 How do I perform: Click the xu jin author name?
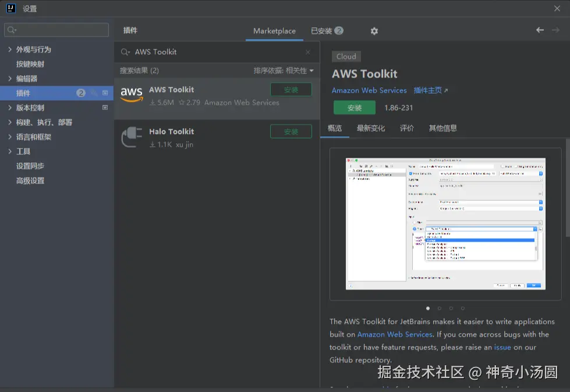(185, 144)
